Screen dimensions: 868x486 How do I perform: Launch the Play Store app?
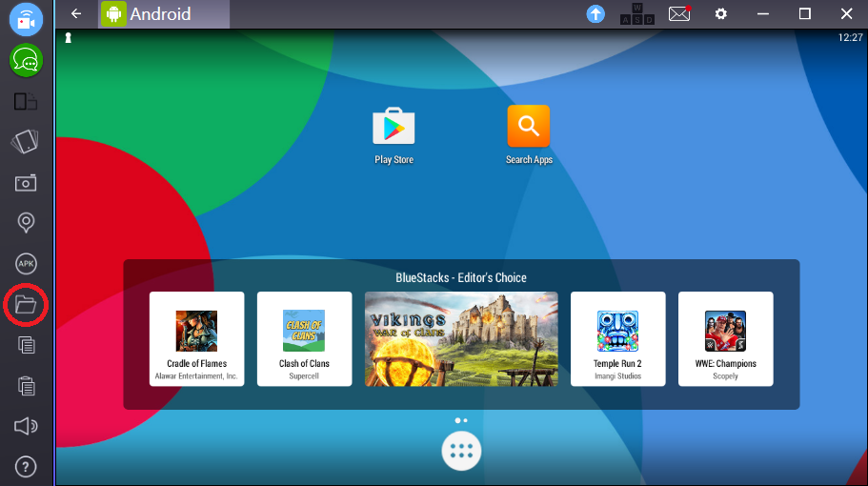[394, 134]
